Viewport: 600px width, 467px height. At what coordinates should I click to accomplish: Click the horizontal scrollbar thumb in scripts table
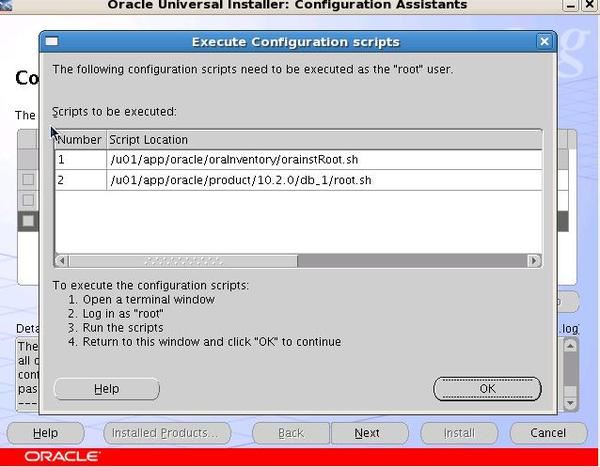coord(183,261)
